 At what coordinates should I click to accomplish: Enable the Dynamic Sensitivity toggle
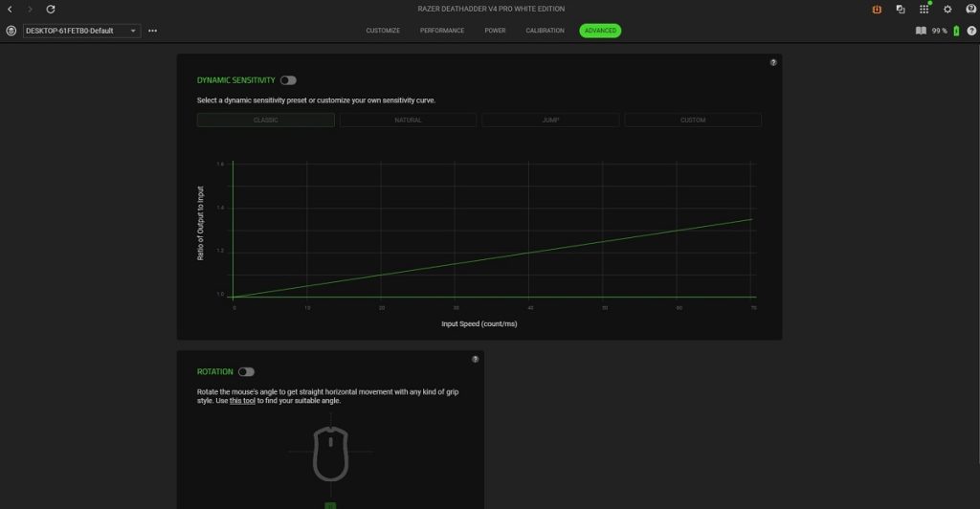[x=288, y=80]
